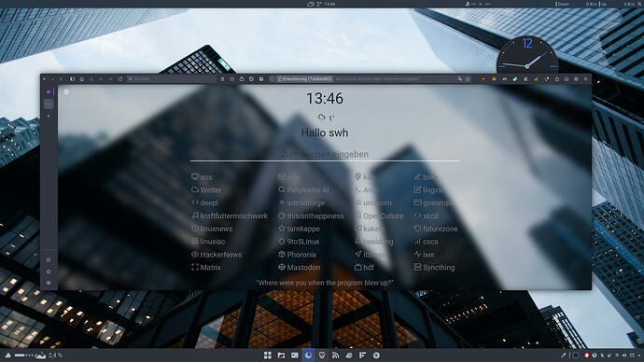Screen dimensions: 644x362
Task: Open bookmarks via the sidebar star icon
Action: point(49,271)
